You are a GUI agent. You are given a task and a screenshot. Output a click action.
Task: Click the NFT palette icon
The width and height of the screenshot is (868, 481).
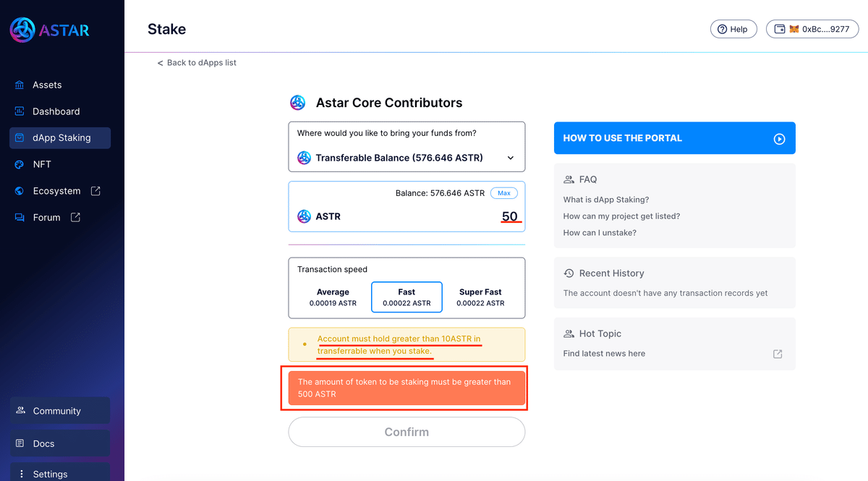pos(20,164)
